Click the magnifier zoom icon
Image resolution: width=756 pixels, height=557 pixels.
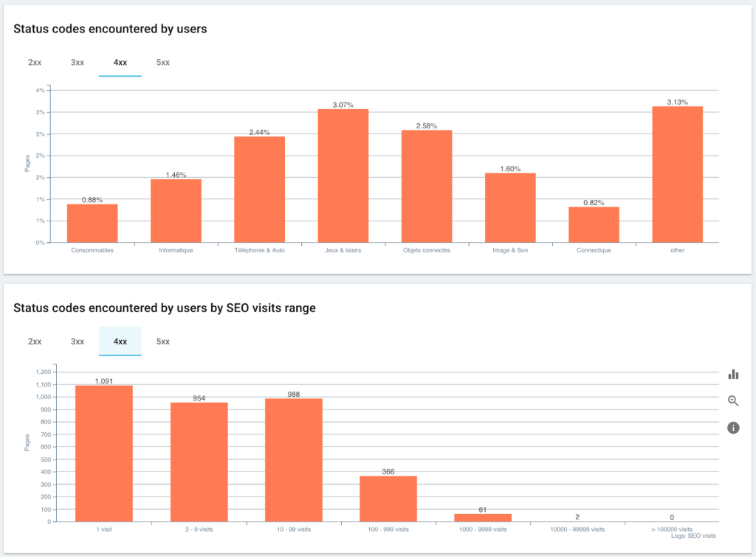[733, 401]
